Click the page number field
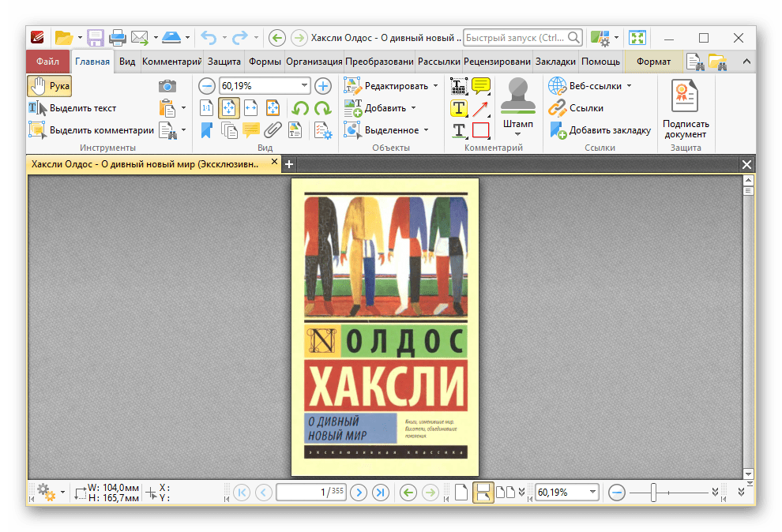 point(311,493)
